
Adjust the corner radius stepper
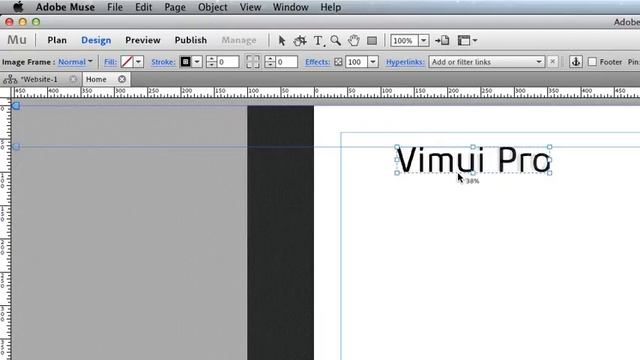click(270, 62)
